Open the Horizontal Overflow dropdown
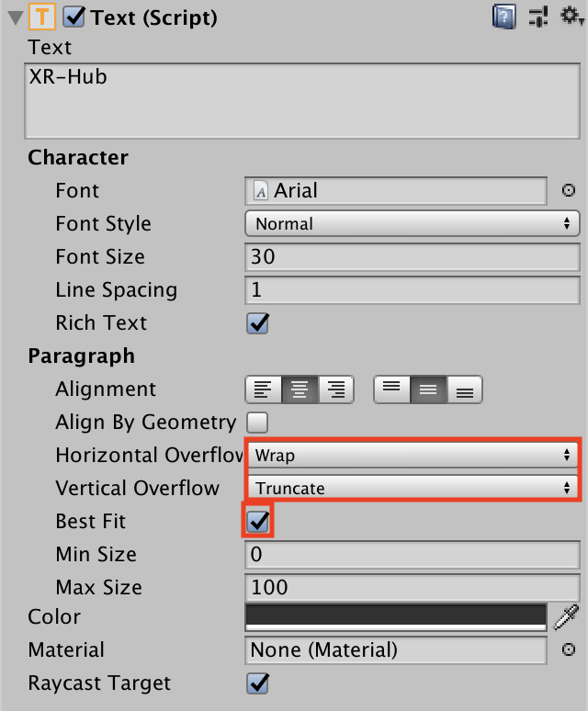The height and width of the screenshot is (711, 588). click(412, 455)
